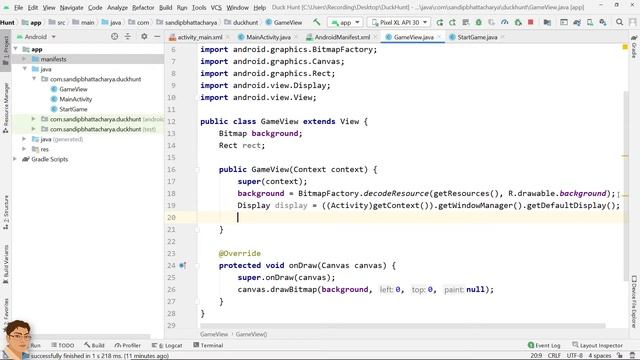This screenshot has width=640, height=360.
Task: Open Search Everywhere magnifier icon
Action: coord(620,22)
